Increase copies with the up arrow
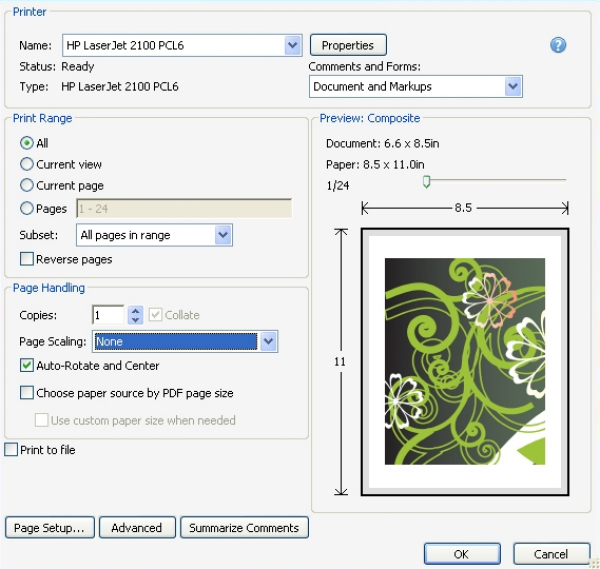 135,311
